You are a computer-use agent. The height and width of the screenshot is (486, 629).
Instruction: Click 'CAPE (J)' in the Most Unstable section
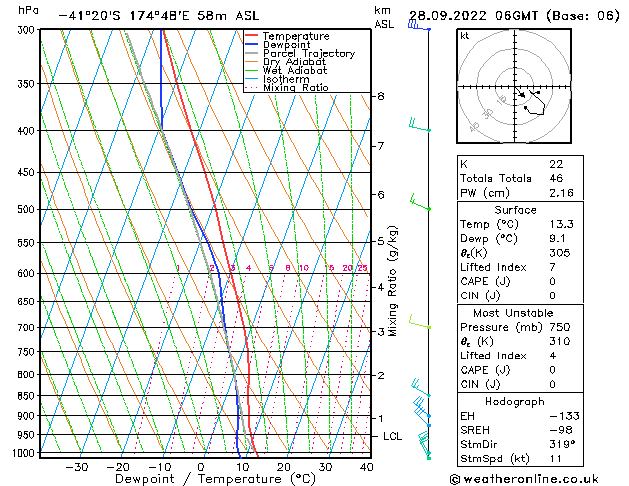point(485,370)
